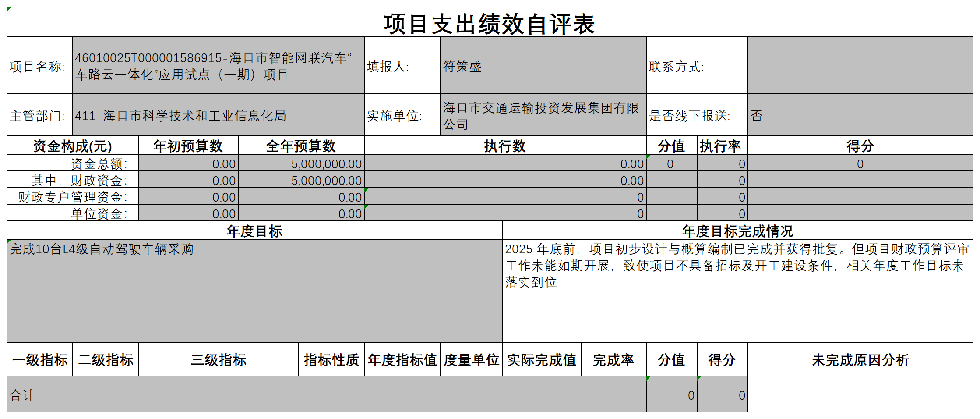Click the 主管部门 label cell
The height and width of the screenshot is (419, 980).
pos(40,115)
